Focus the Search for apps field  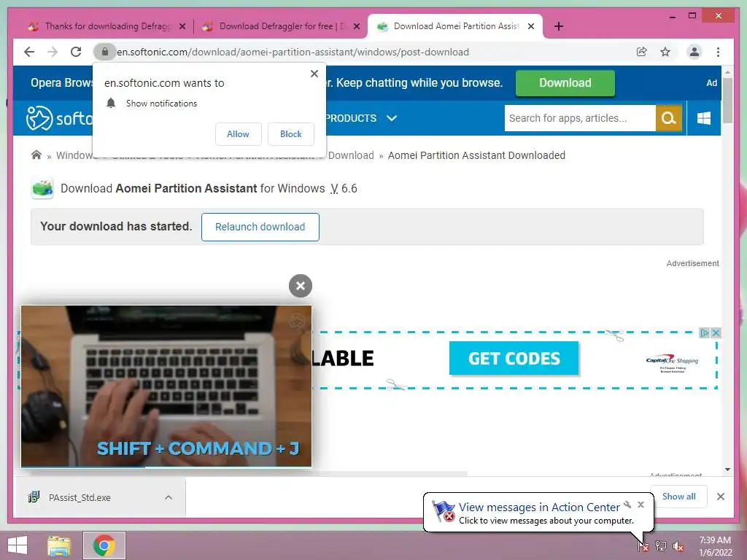[x=580, y=118]
